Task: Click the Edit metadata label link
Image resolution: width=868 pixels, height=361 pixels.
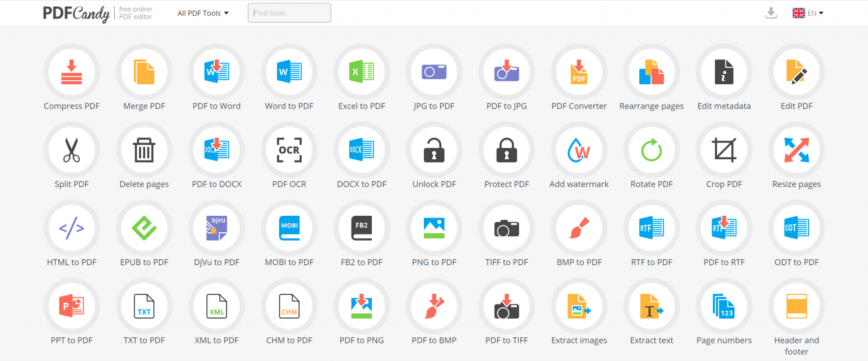Action: click(724, 106)
